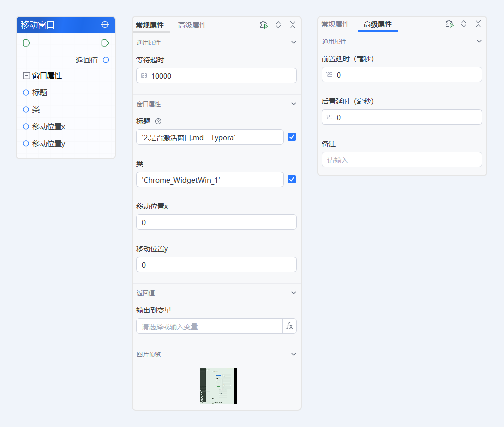Click the target icon on 移动窗口 node
The width and height of the screenshot is (504, 427).
click(104, 24)
